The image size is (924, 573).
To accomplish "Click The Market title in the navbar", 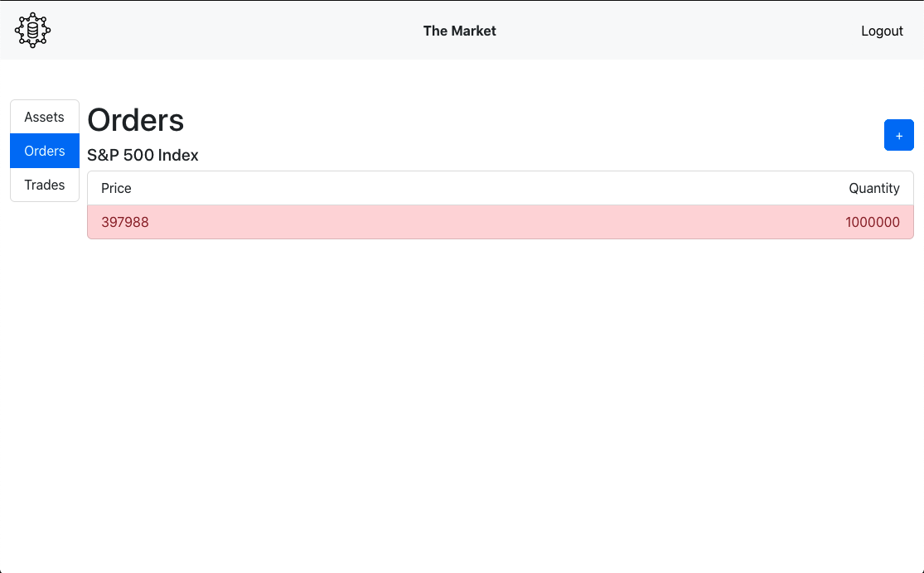I will [x=459, y=31].
